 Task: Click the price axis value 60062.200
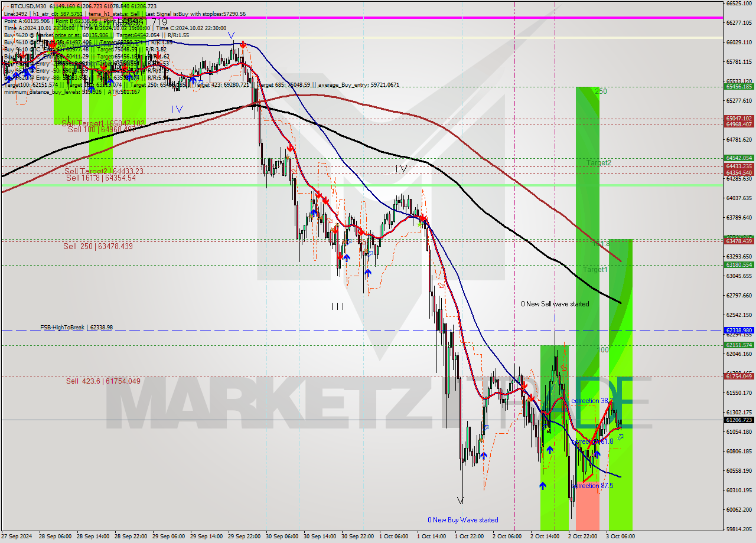tap(738, 509)
